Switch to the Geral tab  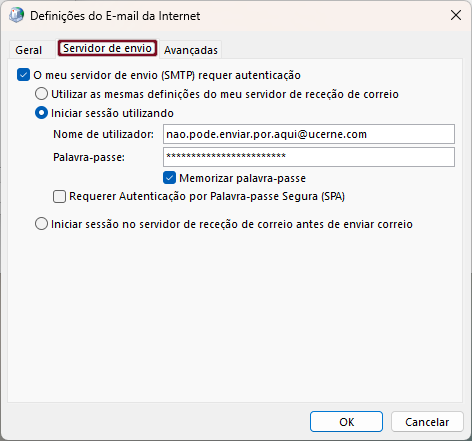coord(29,50)
